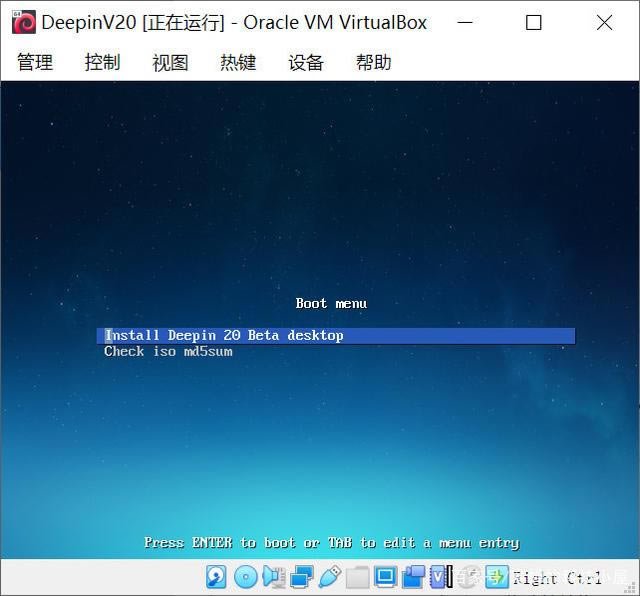Click the Boot menu heading text
The height and width of the screenshot is (596, 640).
[x=331, y=303]
